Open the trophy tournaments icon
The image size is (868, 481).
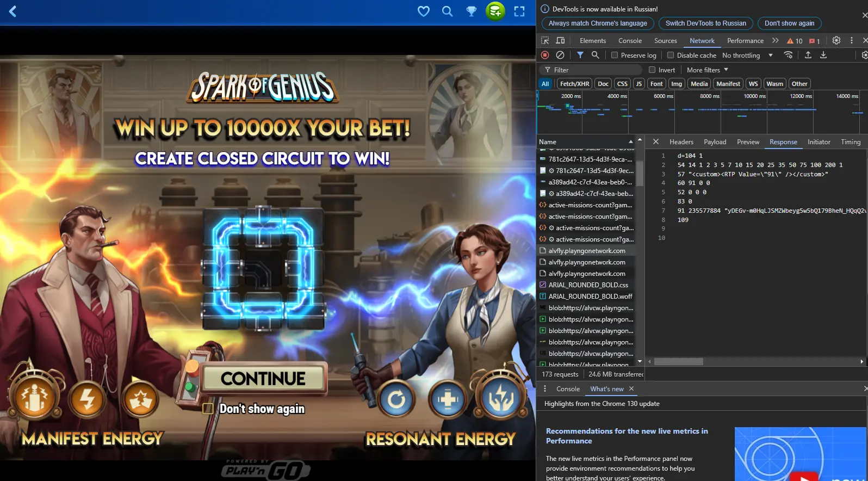[472, 11]
